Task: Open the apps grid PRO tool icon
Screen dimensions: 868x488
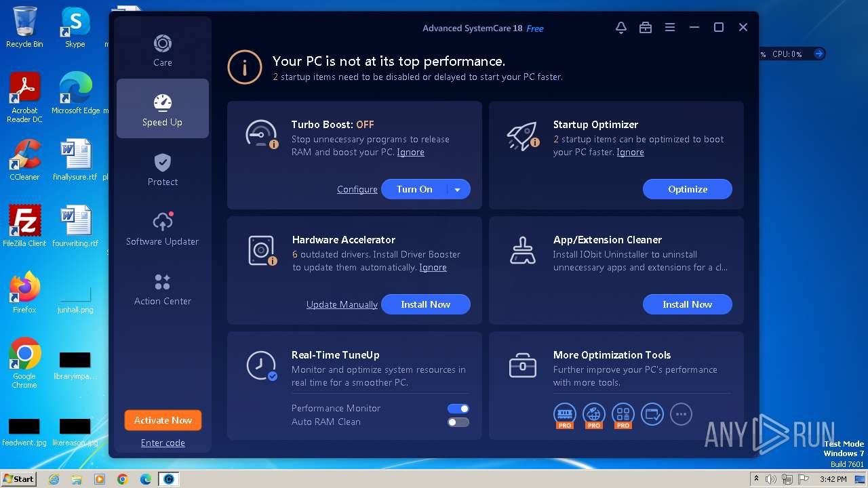Action: tap(623, 415)
